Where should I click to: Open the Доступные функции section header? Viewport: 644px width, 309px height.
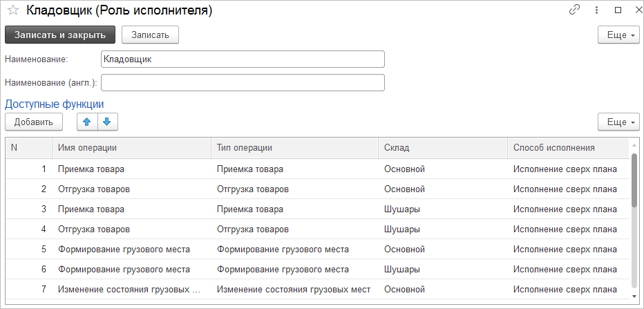point(54,104)
